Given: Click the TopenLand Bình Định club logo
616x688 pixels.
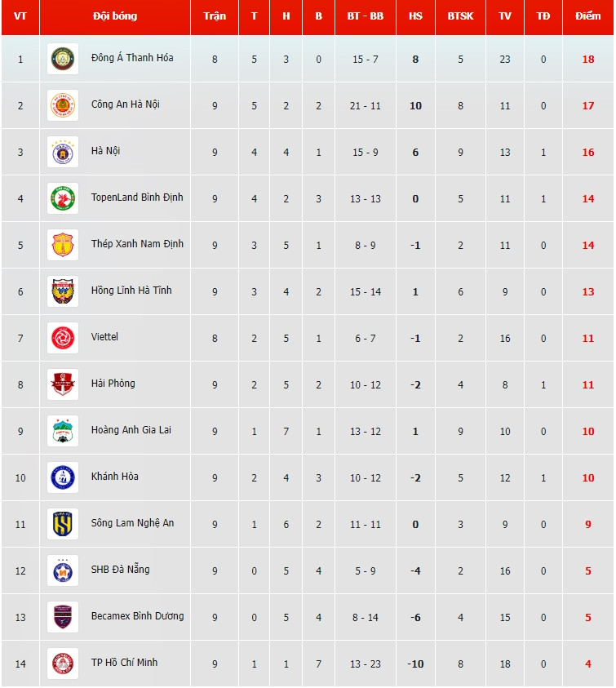Looking at the screenshot, I should click(x=63, y=198).
